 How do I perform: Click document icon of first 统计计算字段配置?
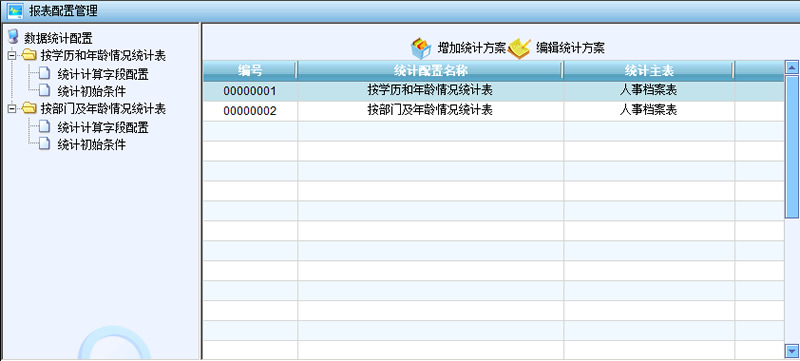click(x=45, y=73)
